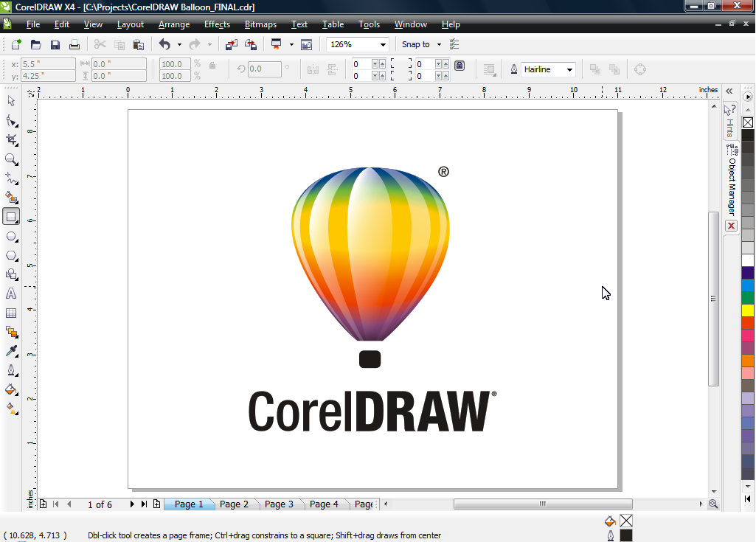Image resolution: width=756 pixels, height=542 pixels.
Task: Open the snapping Options icon
Action: [x=454, y=44]
